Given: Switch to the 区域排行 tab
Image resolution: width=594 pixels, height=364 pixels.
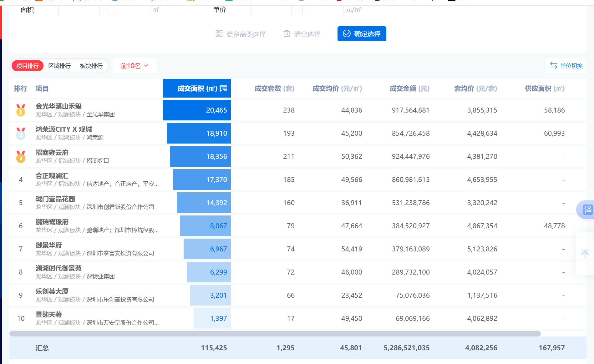Looking at the screenshot, I should click(59, 66).
